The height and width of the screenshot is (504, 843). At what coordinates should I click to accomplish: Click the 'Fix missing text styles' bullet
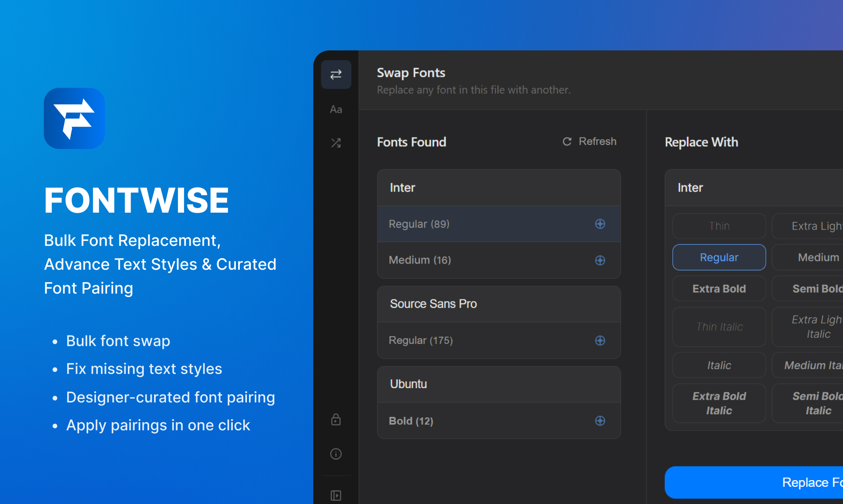[144, 369]
